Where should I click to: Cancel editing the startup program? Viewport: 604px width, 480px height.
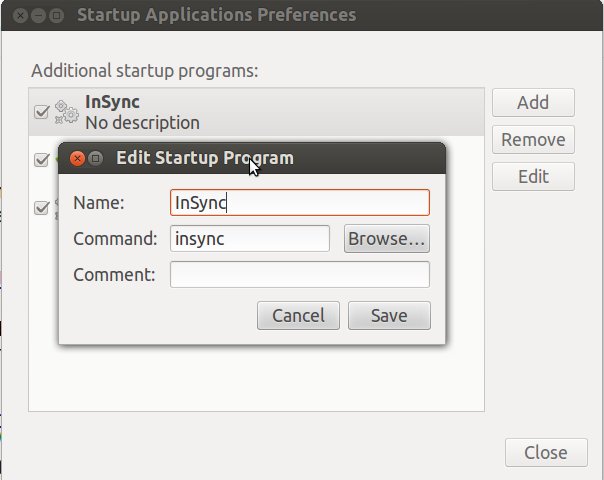point(299,316)
